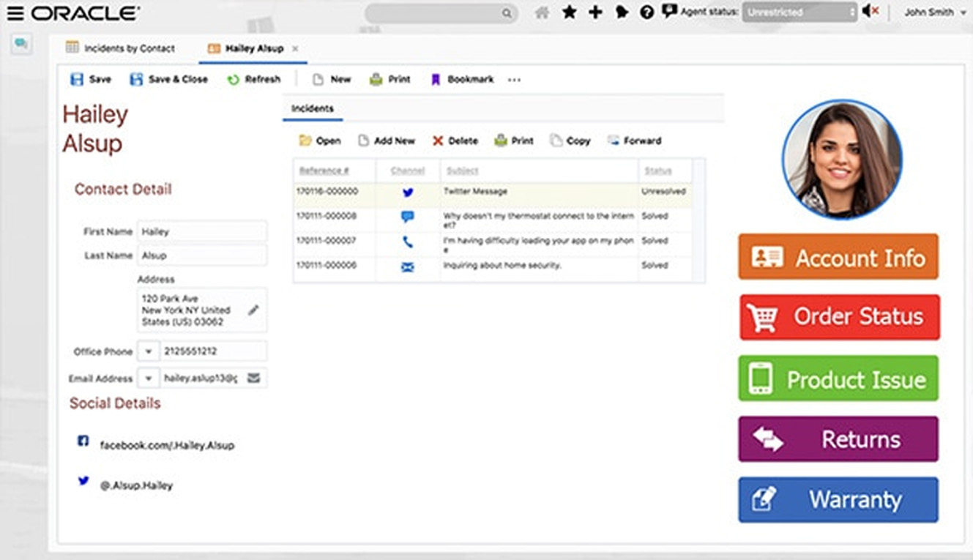Screen dimensions: 973x560
Task: Click the hamburger menu icon beside Oracle logo
Action: pyautogui.click(x=15, y=13)
